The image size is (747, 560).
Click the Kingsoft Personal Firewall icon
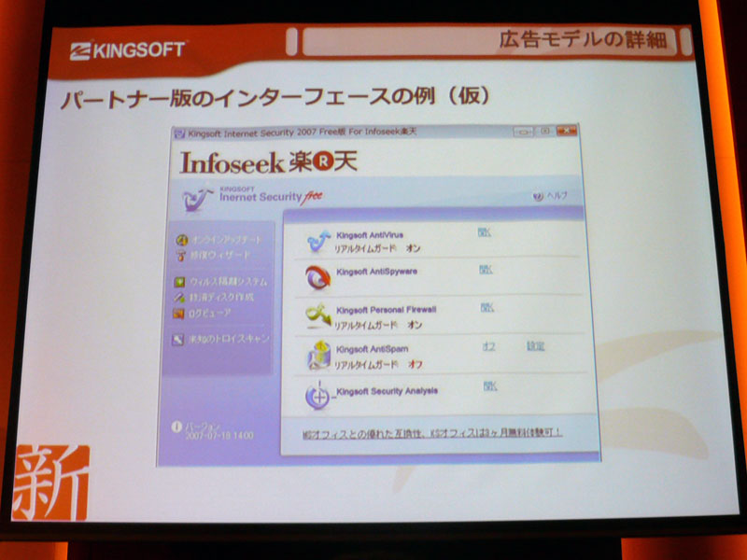[x=318, y=315]
